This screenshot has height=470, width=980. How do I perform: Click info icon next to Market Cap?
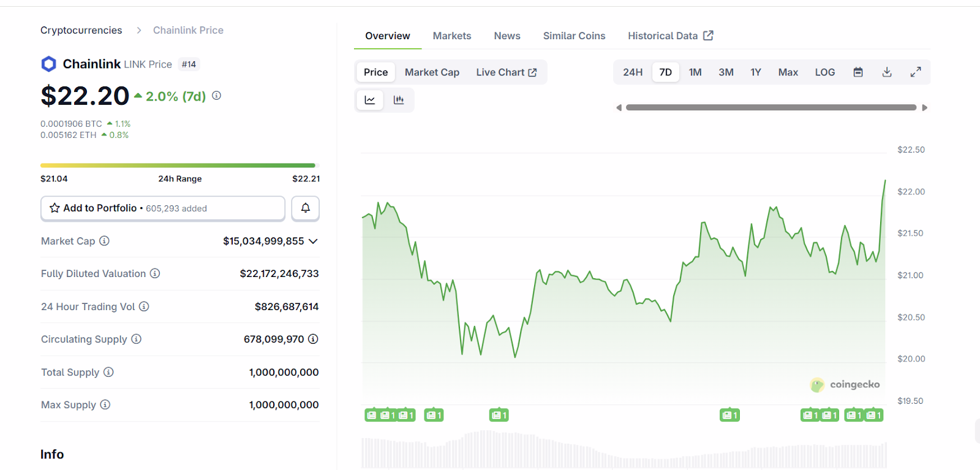point(105,241)
